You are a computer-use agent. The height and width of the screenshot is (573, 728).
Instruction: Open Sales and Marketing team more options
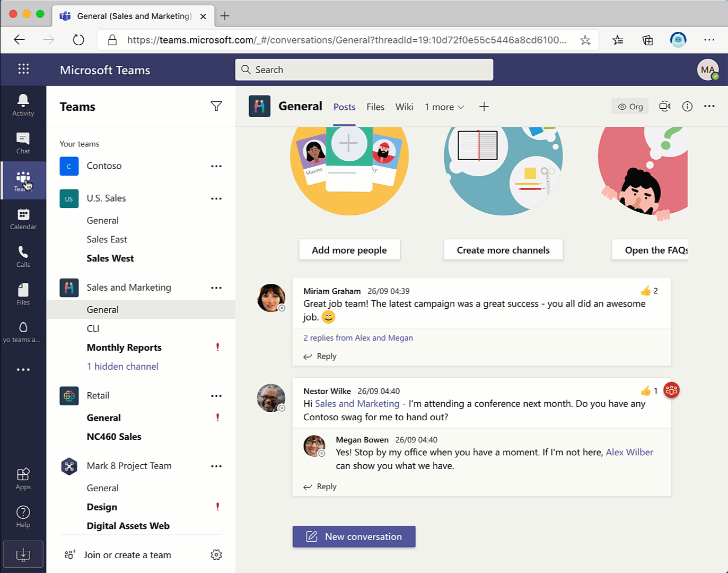point(216,288)
